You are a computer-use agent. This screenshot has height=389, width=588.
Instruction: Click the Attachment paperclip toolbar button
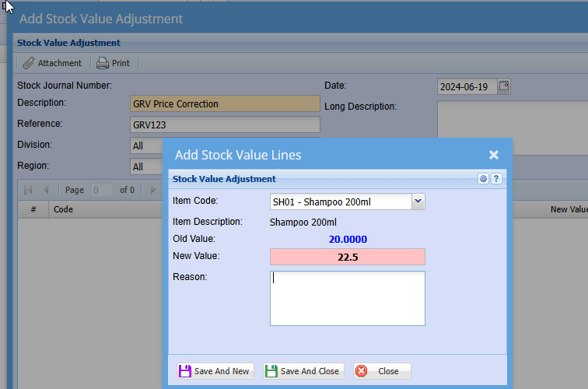(x=52, y=63)
